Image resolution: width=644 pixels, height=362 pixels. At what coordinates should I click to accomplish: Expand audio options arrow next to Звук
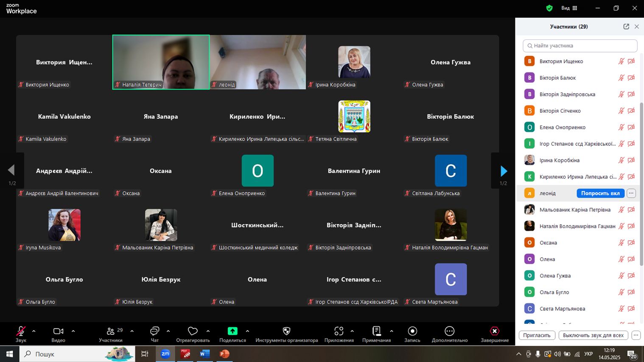(x=34, y=331)
